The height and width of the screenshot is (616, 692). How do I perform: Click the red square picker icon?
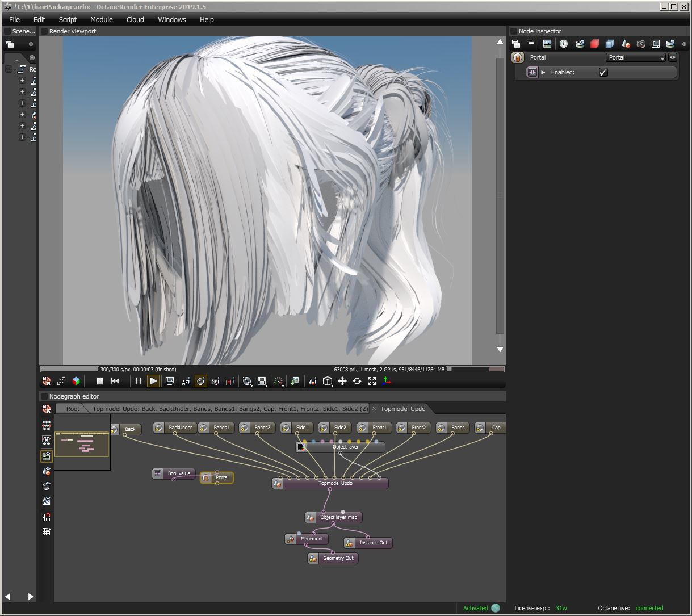tap(230, 382)
